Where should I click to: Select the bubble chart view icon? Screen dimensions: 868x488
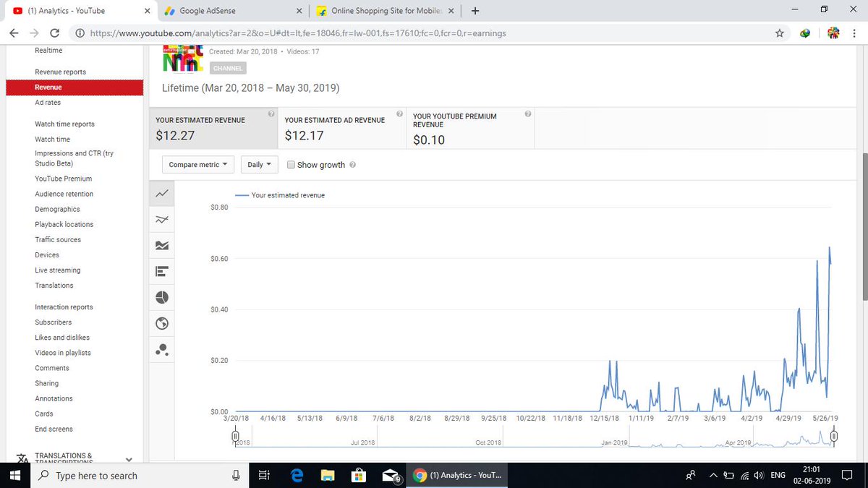click(162, 350)
